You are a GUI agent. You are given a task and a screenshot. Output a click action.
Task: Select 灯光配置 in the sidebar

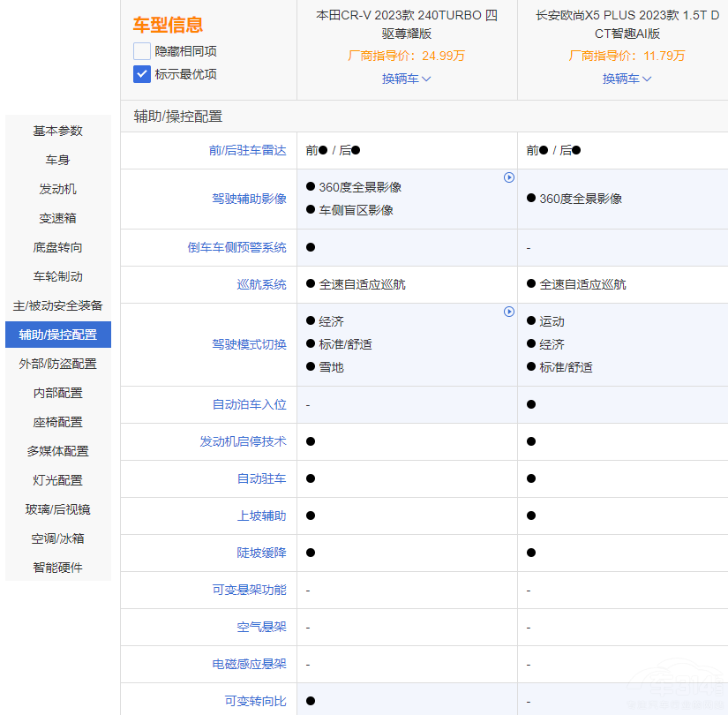pos(58,480)
